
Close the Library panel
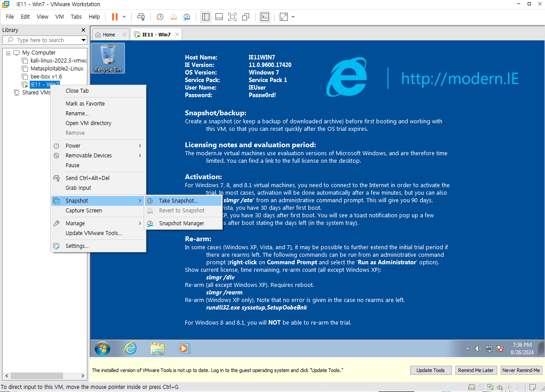pos(83,30)
